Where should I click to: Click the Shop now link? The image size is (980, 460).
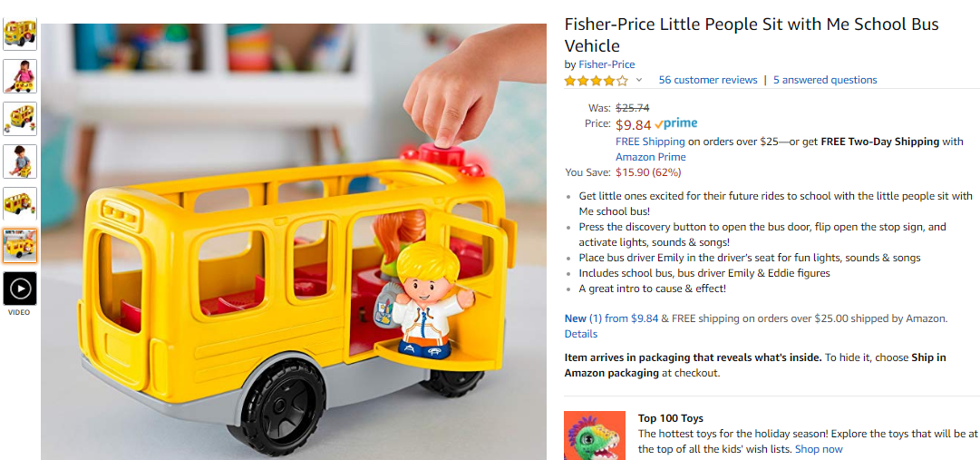tap(819, 449)
